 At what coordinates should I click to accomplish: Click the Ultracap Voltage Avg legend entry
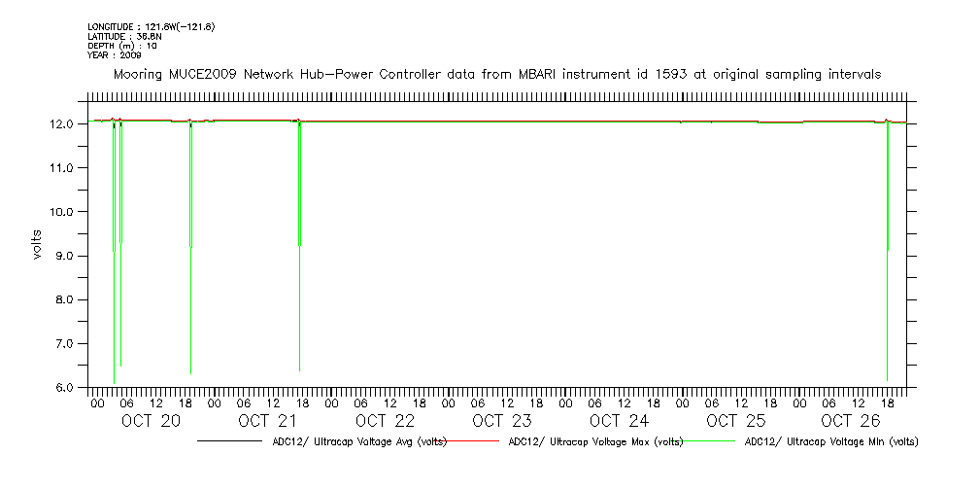355,441
